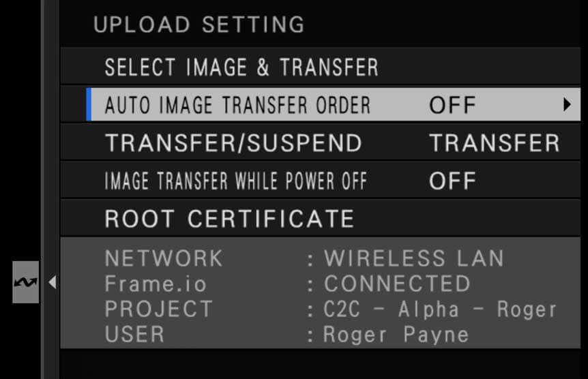This screenshot has height=379, width=588.
Task: Click the Upload Setting heading
Action: click(199, 25)
